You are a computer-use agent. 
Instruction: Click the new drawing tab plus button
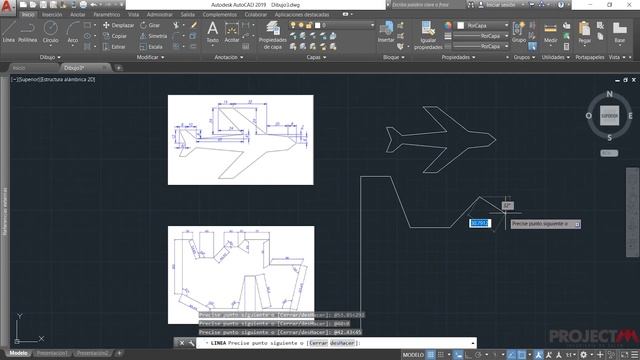119,68
